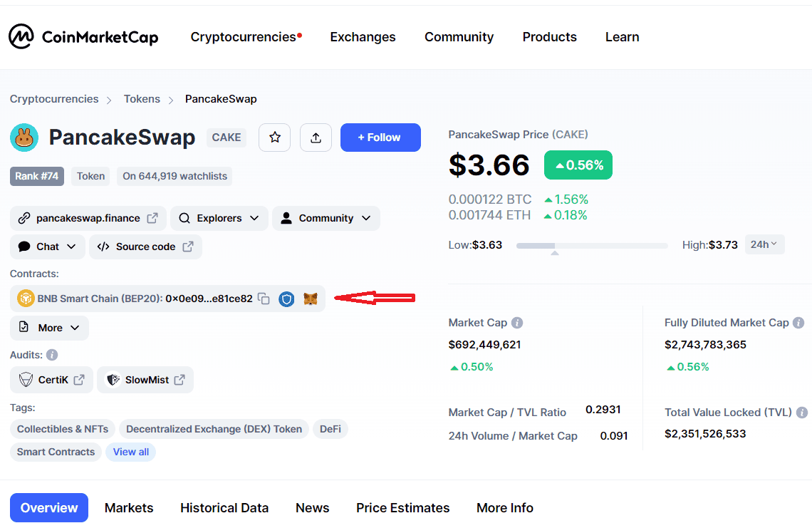The height and width of the screenshot is (523, 812).
Task: Open Fully Diluted Market Cap info icon
Action: coord(798,323)
